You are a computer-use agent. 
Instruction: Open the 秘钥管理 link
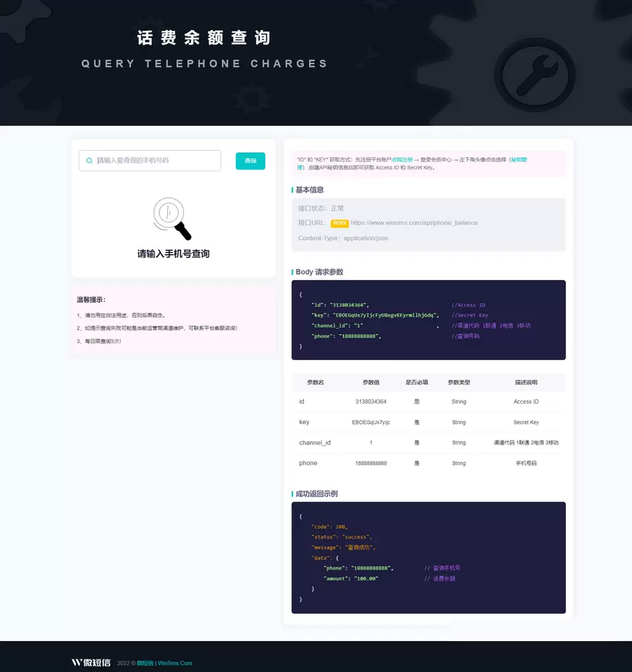click(519, 160)
